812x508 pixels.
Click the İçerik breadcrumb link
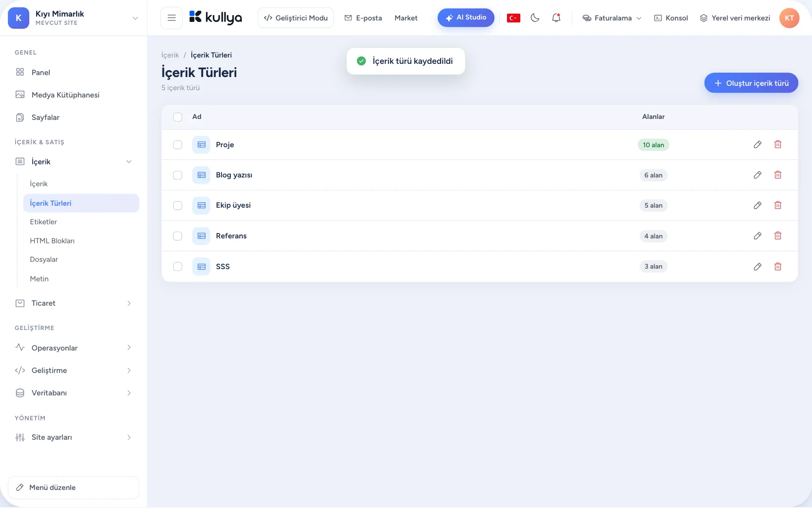point(170,55)
